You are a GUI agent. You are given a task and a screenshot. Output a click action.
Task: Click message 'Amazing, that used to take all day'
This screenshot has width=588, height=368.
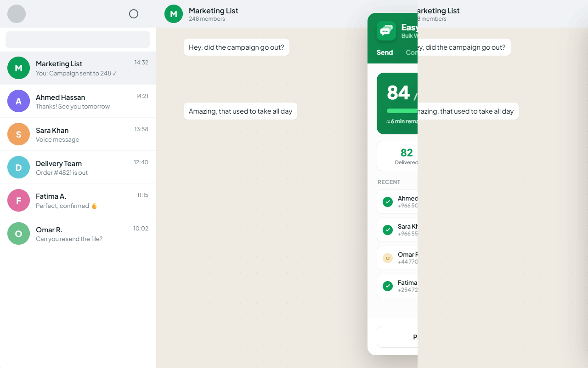241,111
